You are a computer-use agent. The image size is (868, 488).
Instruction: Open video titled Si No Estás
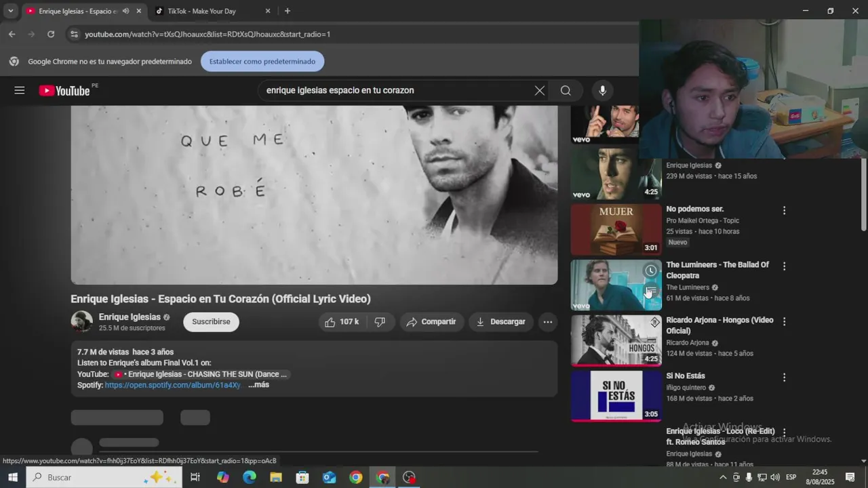(x=686, y=376)
